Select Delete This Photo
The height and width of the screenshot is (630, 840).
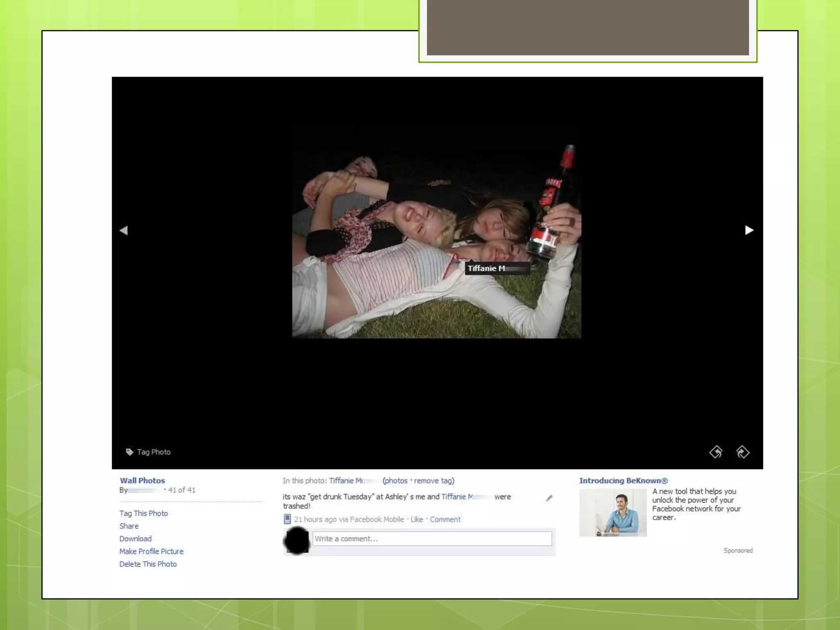tap(148, 564)
